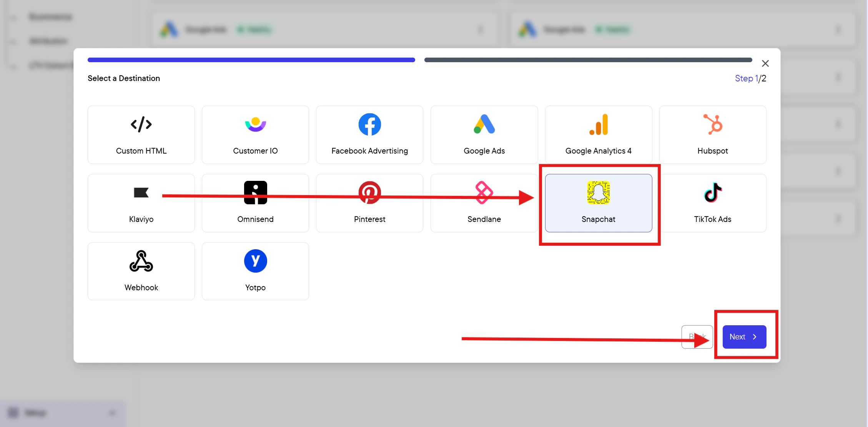Choose the Pinterest logo
Screen dimensions: 868x427
tap(369, 192)
